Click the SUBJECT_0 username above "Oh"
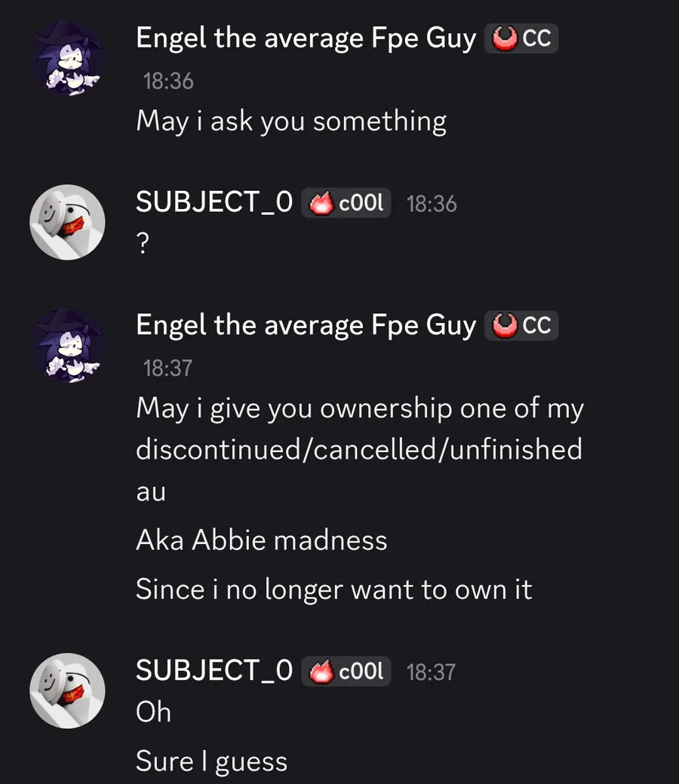Screen dimensions: 679x784 pyautogui.click(x=214, y=670)
